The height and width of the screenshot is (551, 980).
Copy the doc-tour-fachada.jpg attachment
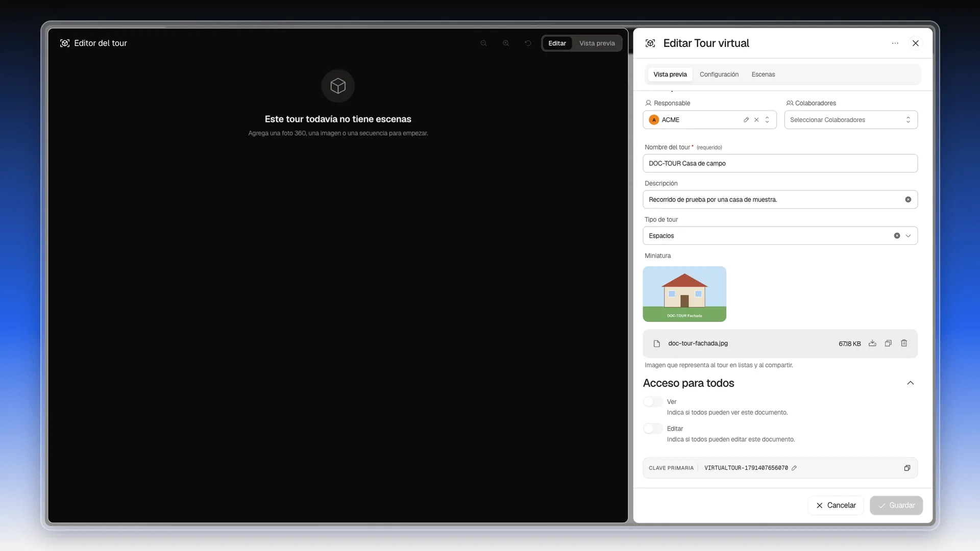point(888,343)
